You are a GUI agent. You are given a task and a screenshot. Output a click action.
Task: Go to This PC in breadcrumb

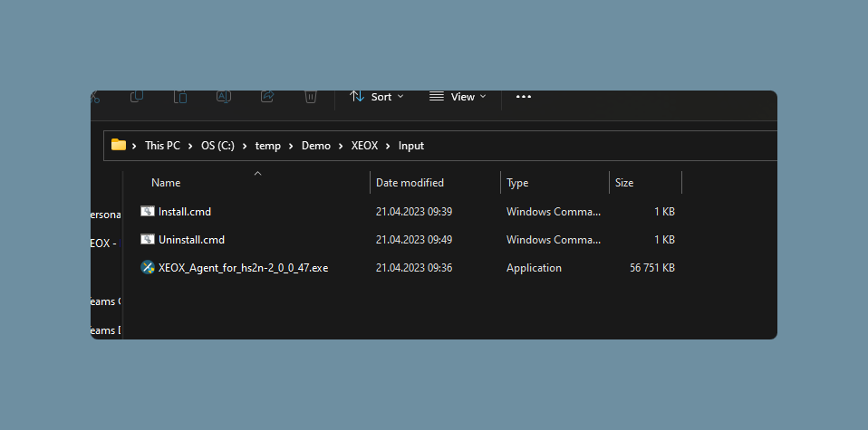(x=162, y=146)
